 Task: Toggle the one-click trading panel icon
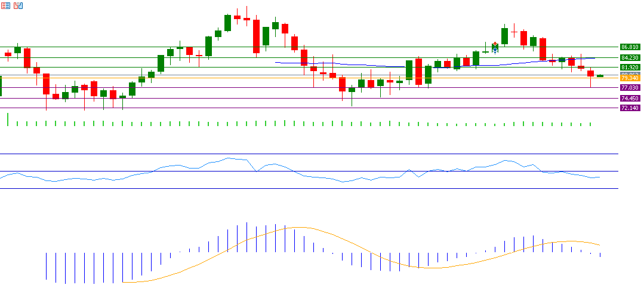pyautogui.click(x=19, y=5)
